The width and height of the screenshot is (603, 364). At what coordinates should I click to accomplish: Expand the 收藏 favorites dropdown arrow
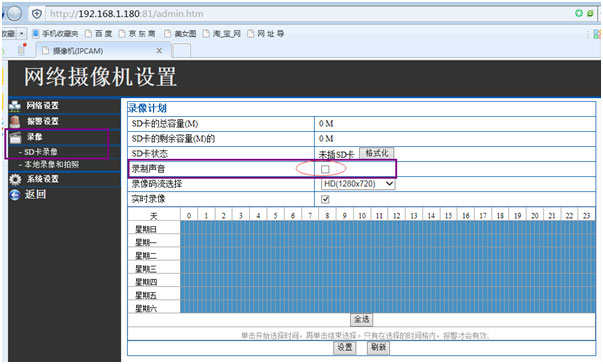(x=22, y=33)
